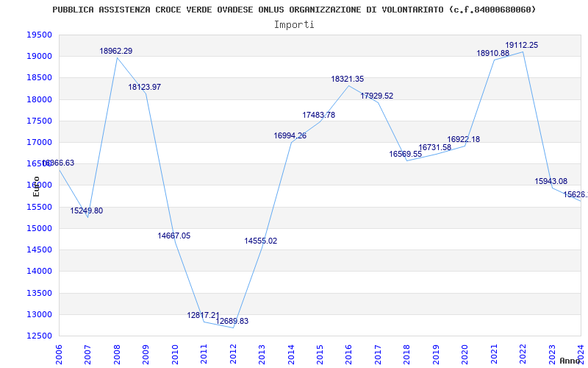Click the x-axis year 2010
The height and width of the screenshot is (368, 588).
175,354
